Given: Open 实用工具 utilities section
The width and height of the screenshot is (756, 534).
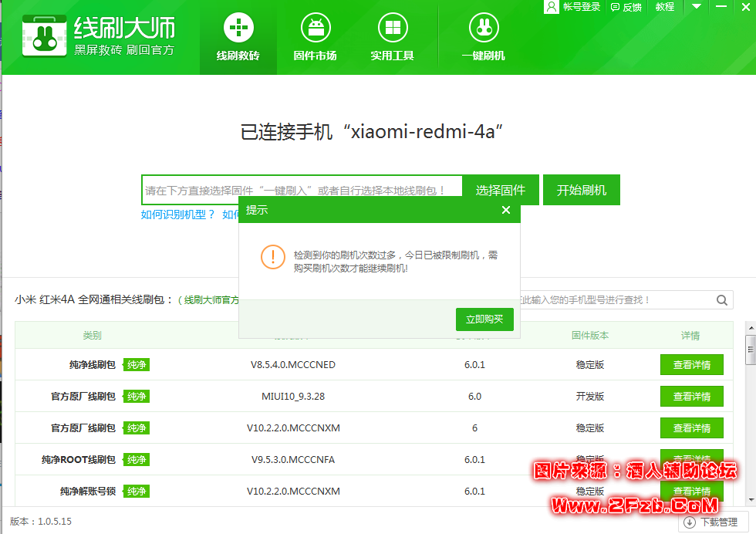Looking at the screenshot, I should pyautogui.click(x=392, y=29).
